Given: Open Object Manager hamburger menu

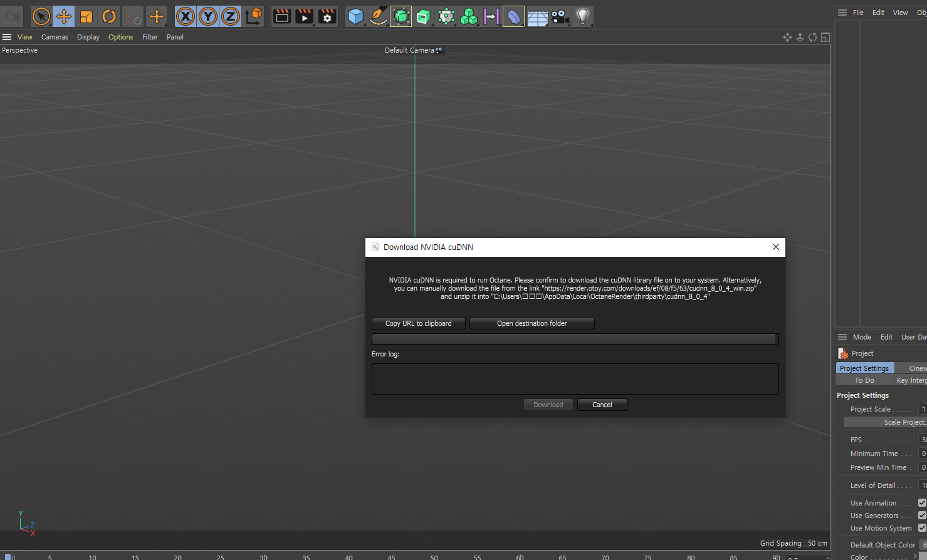Looking at the screenshot, I should 842,13.
